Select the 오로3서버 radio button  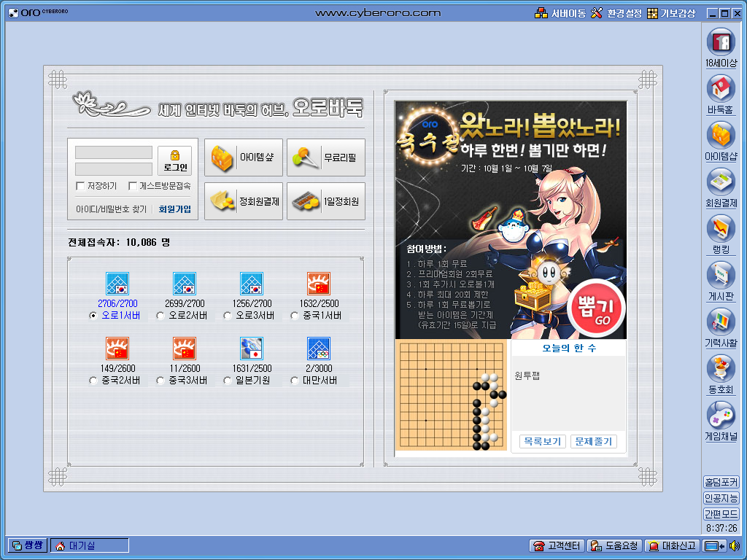(228, 316)
